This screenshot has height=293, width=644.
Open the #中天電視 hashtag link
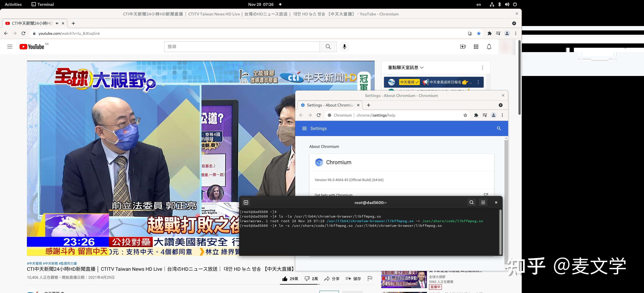(x=35, y=263)
